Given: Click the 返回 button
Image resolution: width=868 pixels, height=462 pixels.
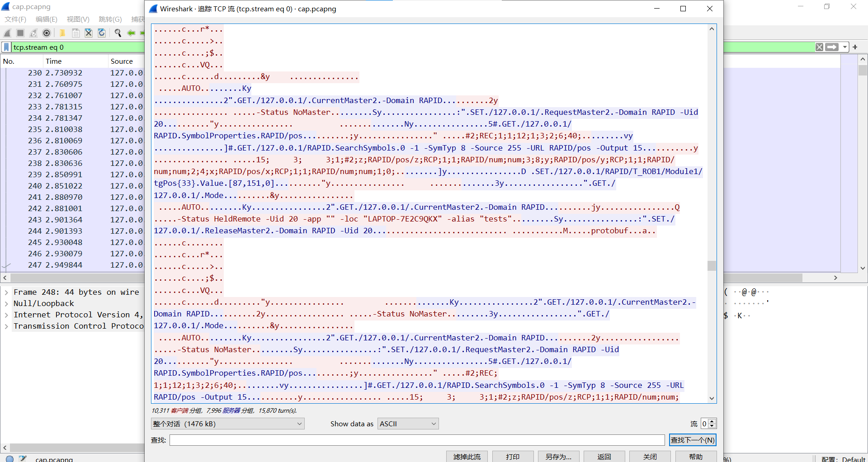Looking at the screenshot, I should coord(604,457).
